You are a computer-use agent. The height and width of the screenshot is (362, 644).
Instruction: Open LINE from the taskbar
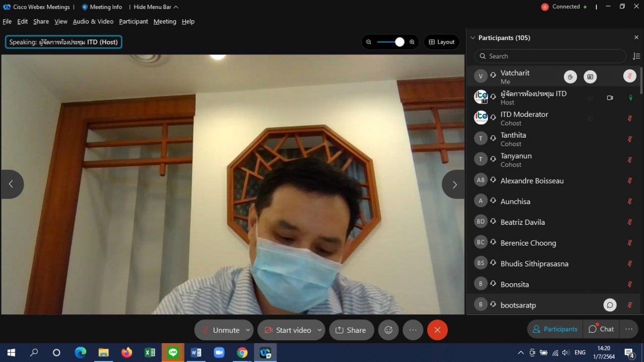[x=173, y=353]
